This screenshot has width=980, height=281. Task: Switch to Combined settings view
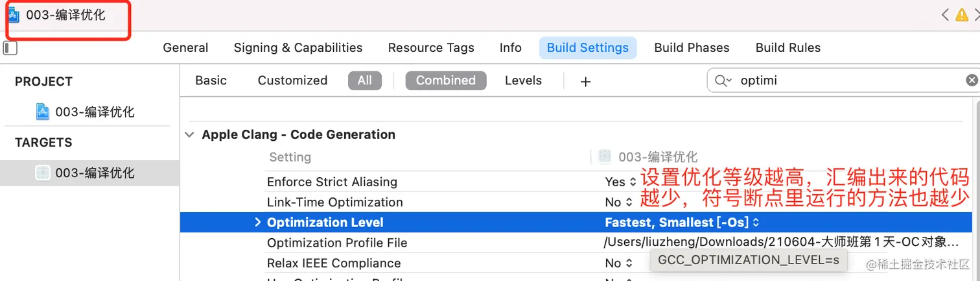coord(445,80)
